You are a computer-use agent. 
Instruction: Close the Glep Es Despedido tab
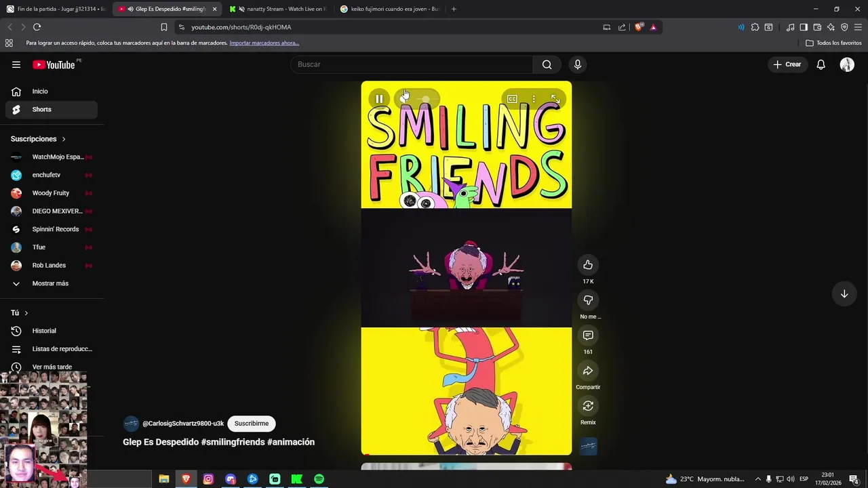click(215, 9)
